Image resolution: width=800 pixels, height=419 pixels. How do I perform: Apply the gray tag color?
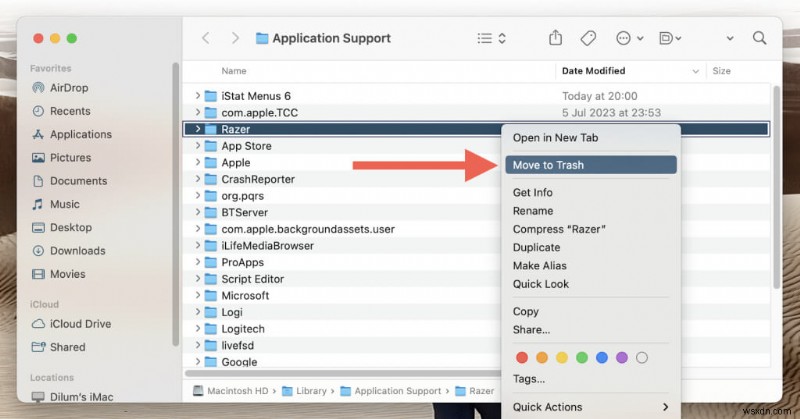pyautogui.click(x=642, y=358)
